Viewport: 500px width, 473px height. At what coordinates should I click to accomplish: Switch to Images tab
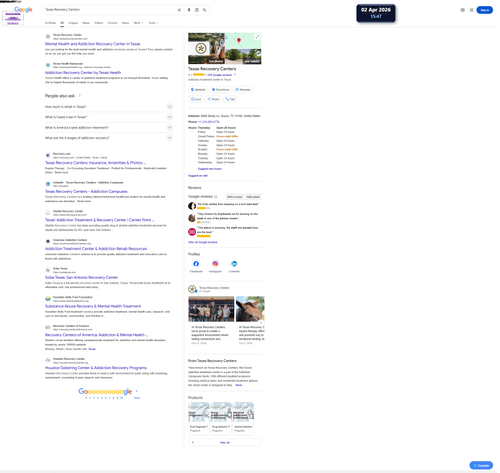pos(73,23)
